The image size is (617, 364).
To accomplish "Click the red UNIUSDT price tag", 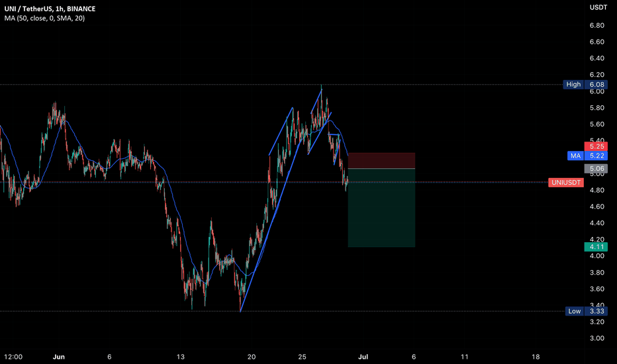I will tap(566, 183).
